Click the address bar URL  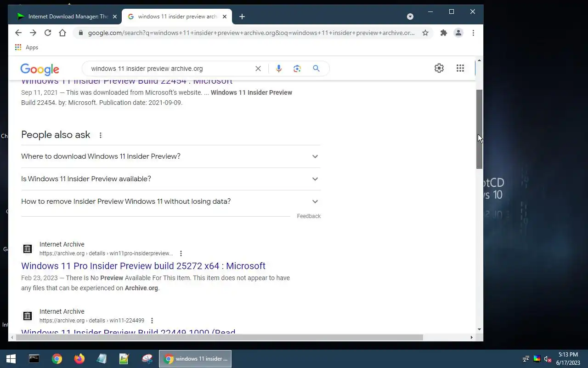pyautogui.click(x=251, y=33)
